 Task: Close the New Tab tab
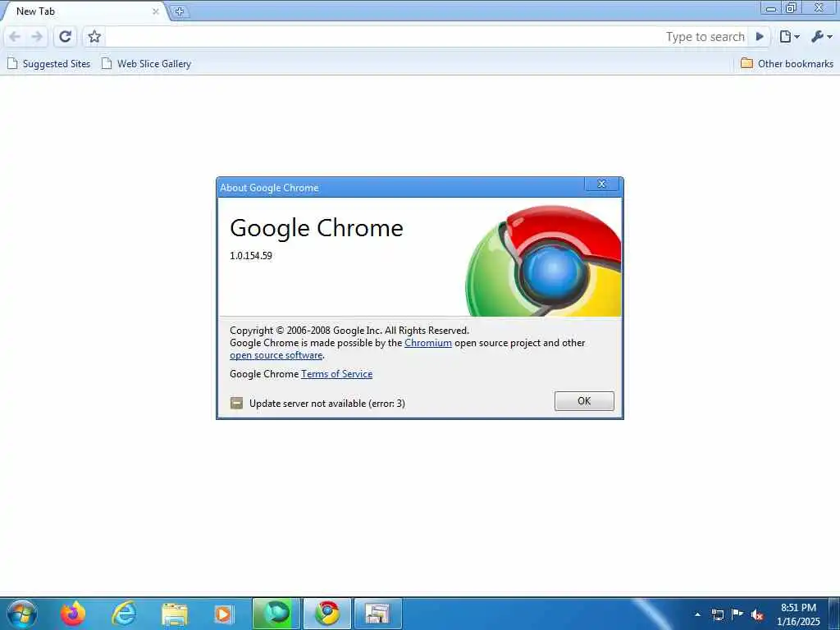[156, 11]
